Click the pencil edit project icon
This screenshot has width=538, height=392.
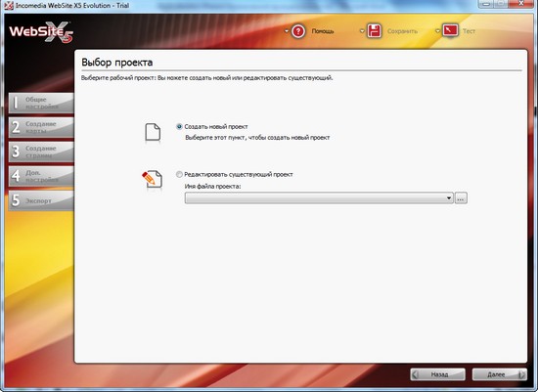(x=152, y=179)
